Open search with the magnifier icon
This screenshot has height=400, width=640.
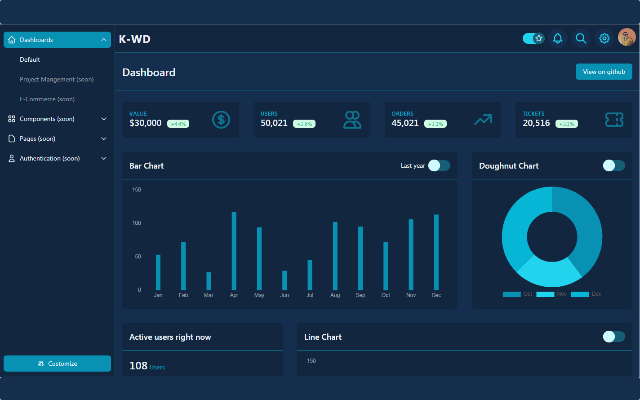[x=581, y=38]
